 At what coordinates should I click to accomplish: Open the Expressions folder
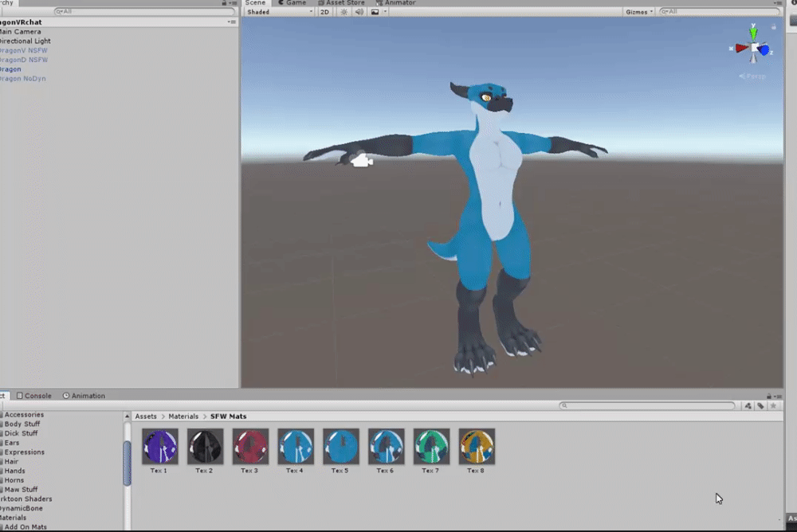pyautogui.click(x=25, y=452)
